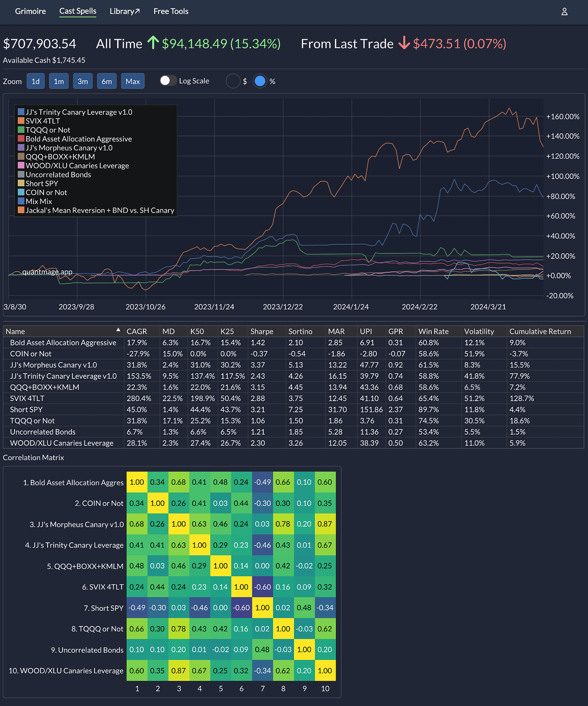
Task: Toggle Jackal's Mean Reversion legend entry
Action: (96, 210)
